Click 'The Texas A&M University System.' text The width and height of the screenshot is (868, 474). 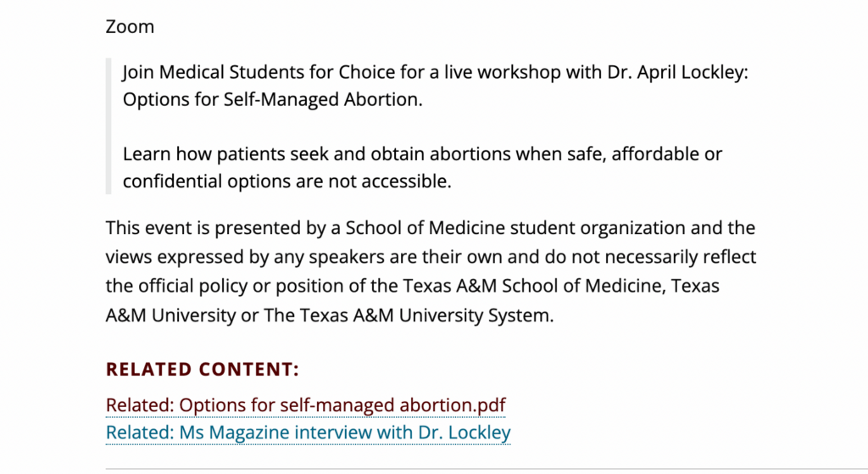click(x=409, y=315)
